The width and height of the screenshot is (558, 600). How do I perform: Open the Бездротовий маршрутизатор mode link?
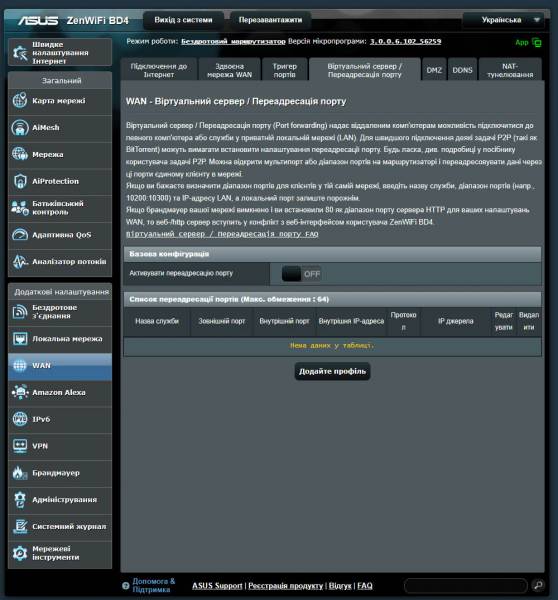233,41
